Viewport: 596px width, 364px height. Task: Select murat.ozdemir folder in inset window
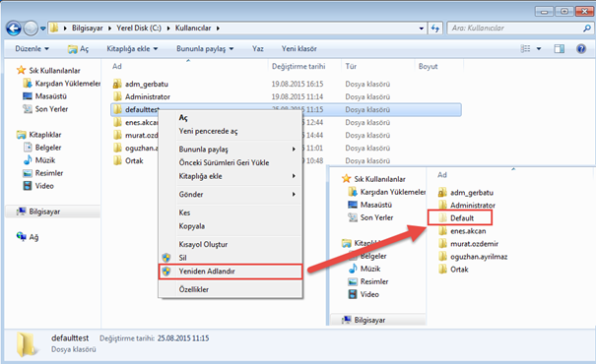(468, 244)
